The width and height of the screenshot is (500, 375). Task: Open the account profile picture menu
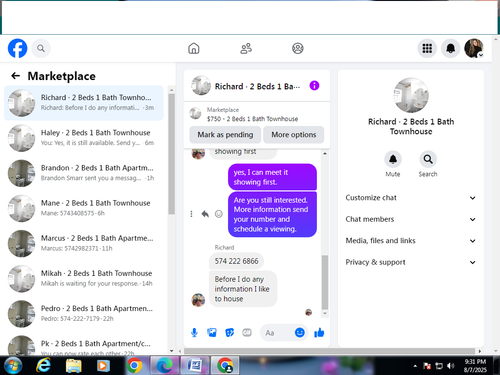coord(474,48)
